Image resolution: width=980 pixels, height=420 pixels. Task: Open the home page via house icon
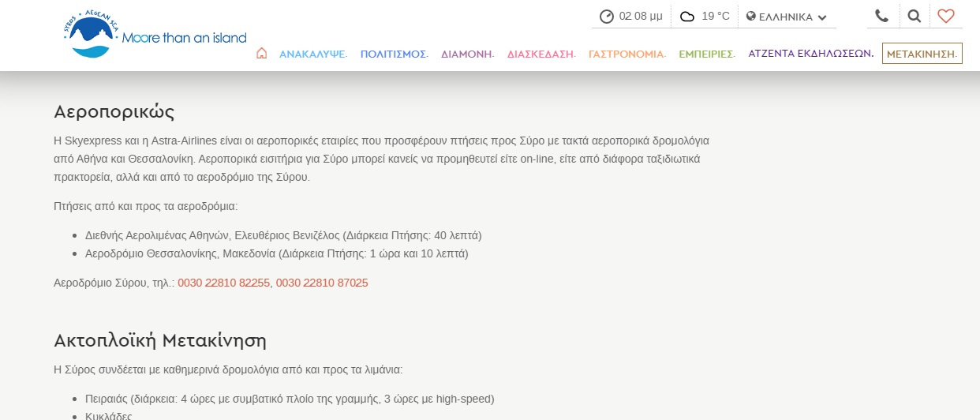point(262,54)
